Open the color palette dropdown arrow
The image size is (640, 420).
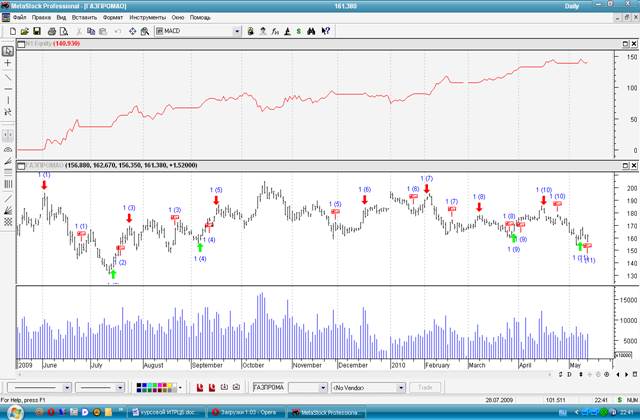click(x=180, y=388)
